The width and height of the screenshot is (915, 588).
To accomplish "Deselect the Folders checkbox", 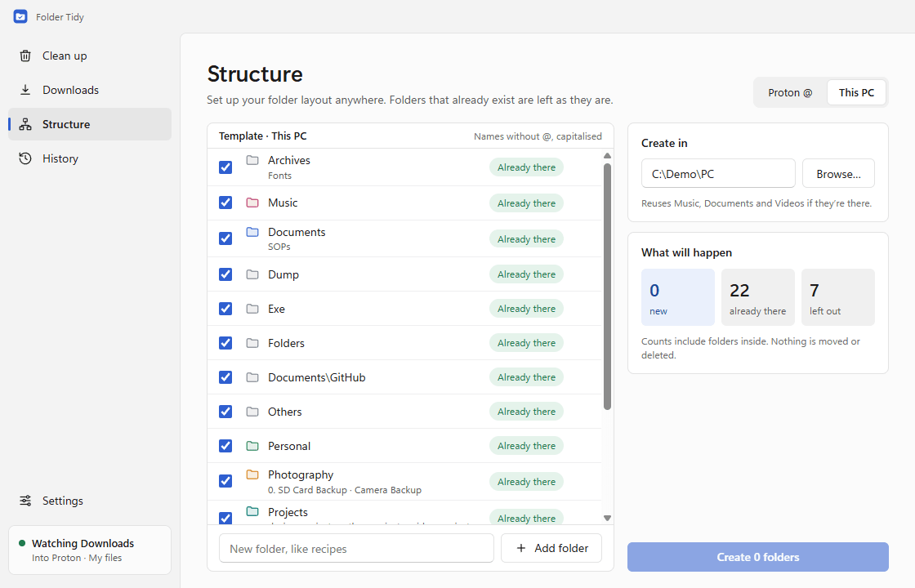I will click(225, 343).
